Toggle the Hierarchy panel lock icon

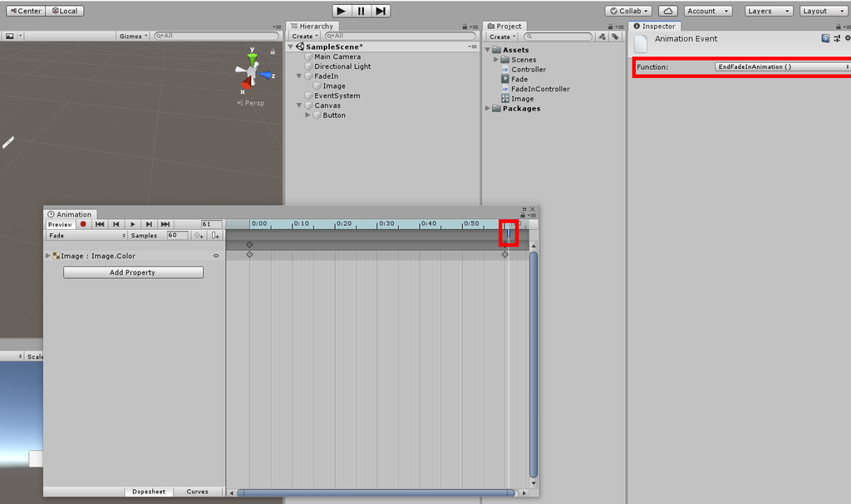tap(465, 27)
